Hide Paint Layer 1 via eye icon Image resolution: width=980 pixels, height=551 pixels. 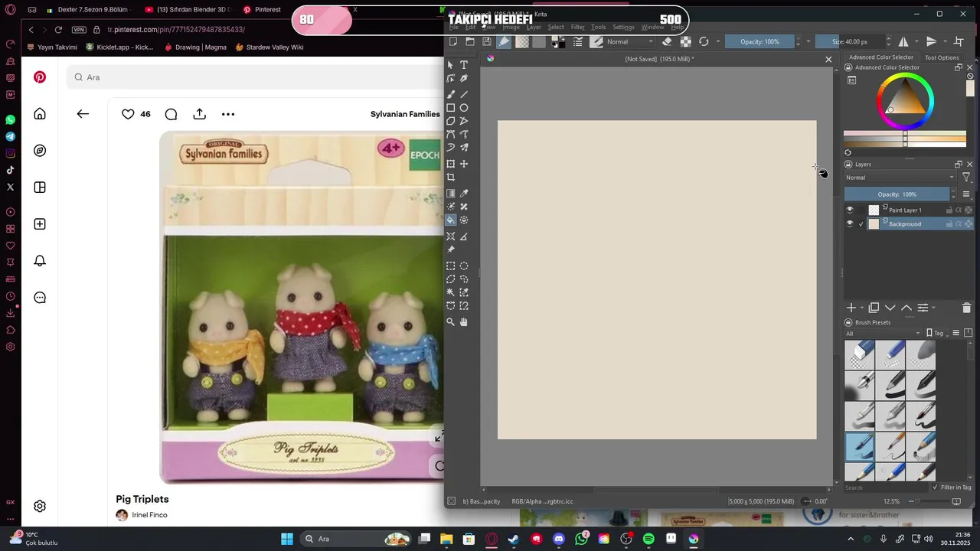(x=849, y=210)
